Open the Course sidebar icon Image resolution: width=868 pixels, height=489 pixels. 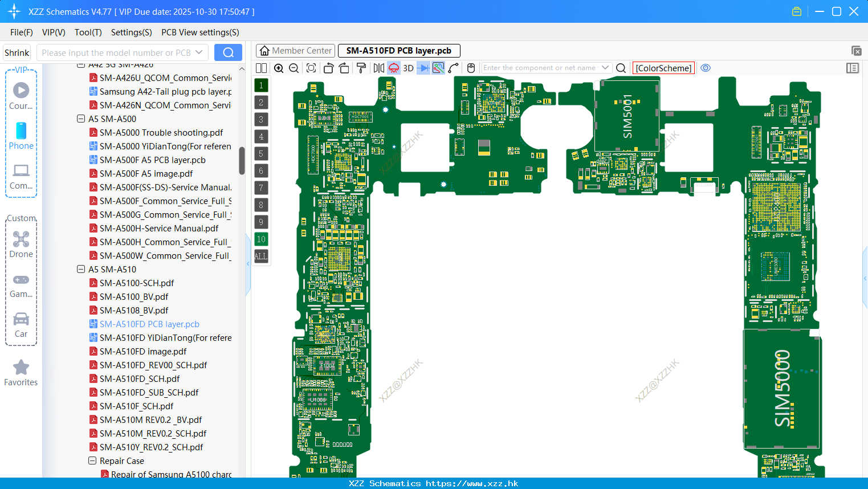click(21, 96)
